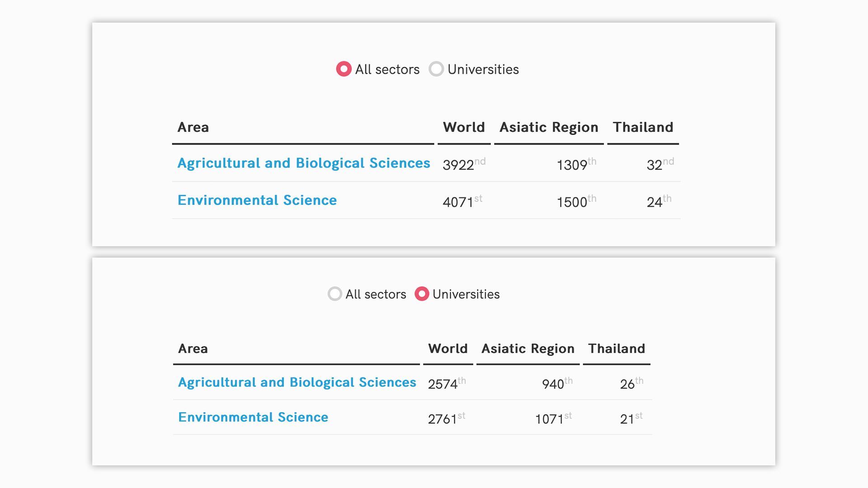The image size is (868, 488).
Task: Click Area column header in top table
Action: click(x=193, y=127)
